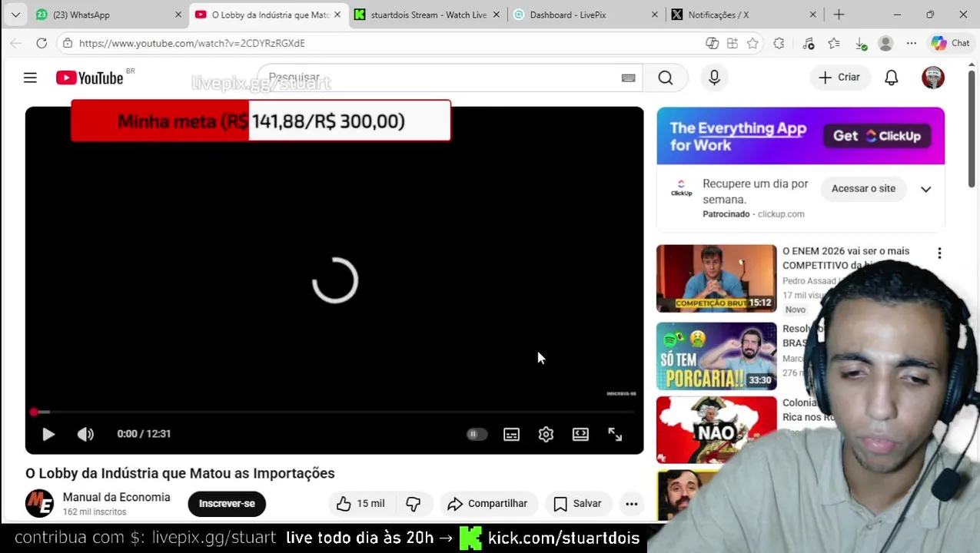Add this page to favorites star
This screenshot has width=980, height=553.
752,43
